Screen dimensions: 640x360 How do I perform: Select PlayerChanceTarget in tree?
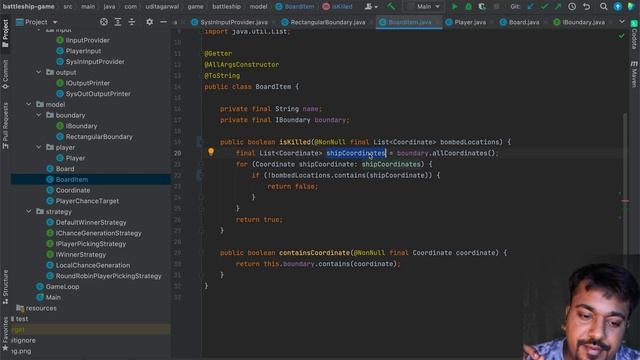click(87, 201)
